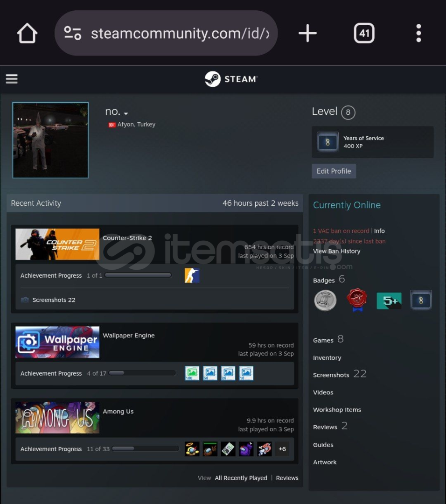
Task: View All Recently Played games
Action: click(x=241, y=478)
